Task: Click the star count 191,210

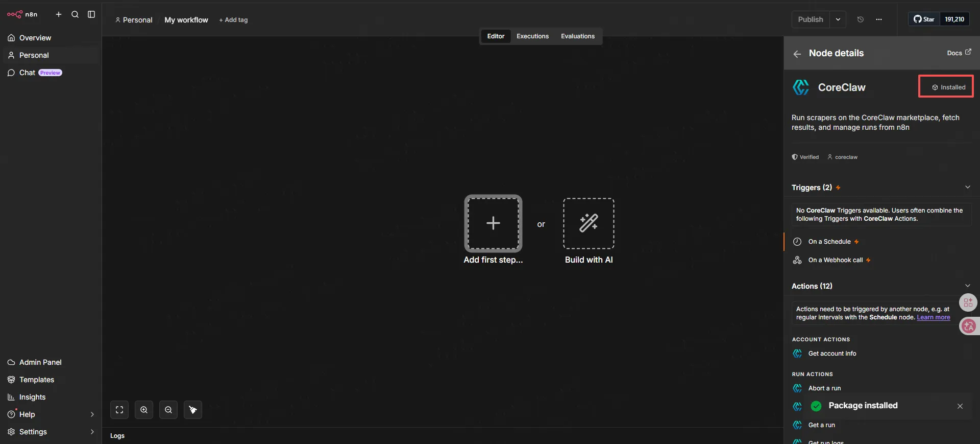Action: coord(954,19)
